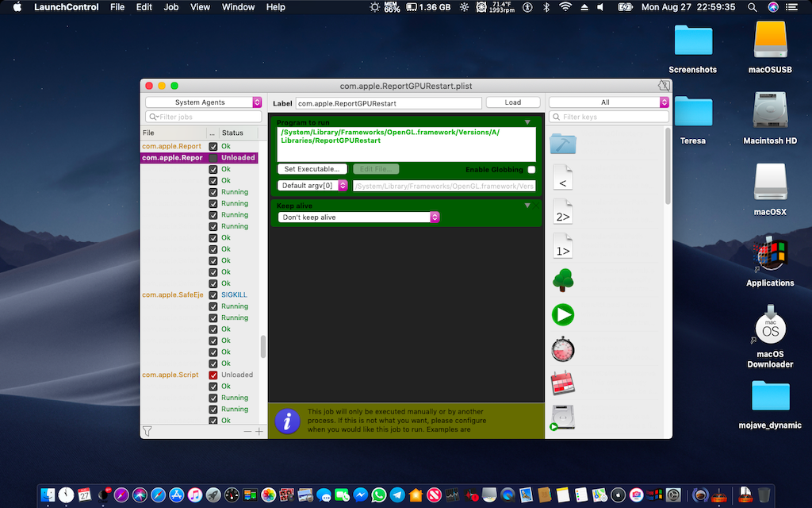Click the Filter jobs search field
812x508 pixels.
[x=204, y=117]
